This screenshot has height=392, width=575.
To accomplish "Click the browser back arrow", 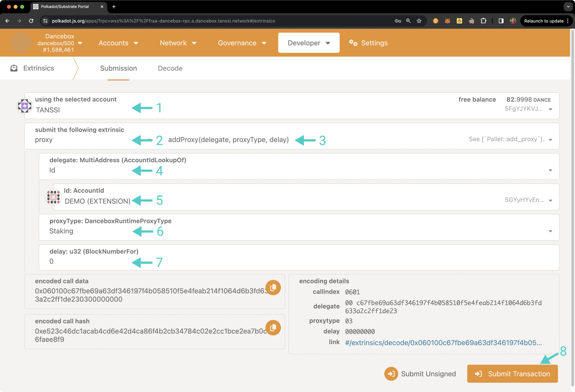I will (7, 21).
